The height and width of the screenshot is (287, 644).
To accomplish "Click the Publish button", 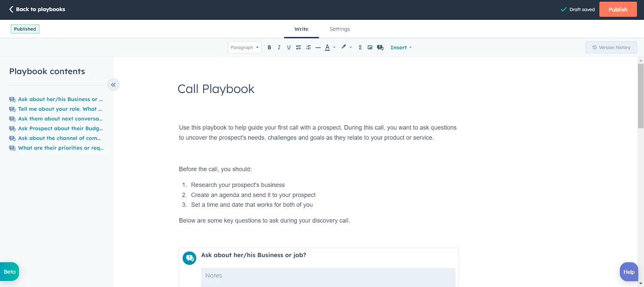I will point(618,9).
